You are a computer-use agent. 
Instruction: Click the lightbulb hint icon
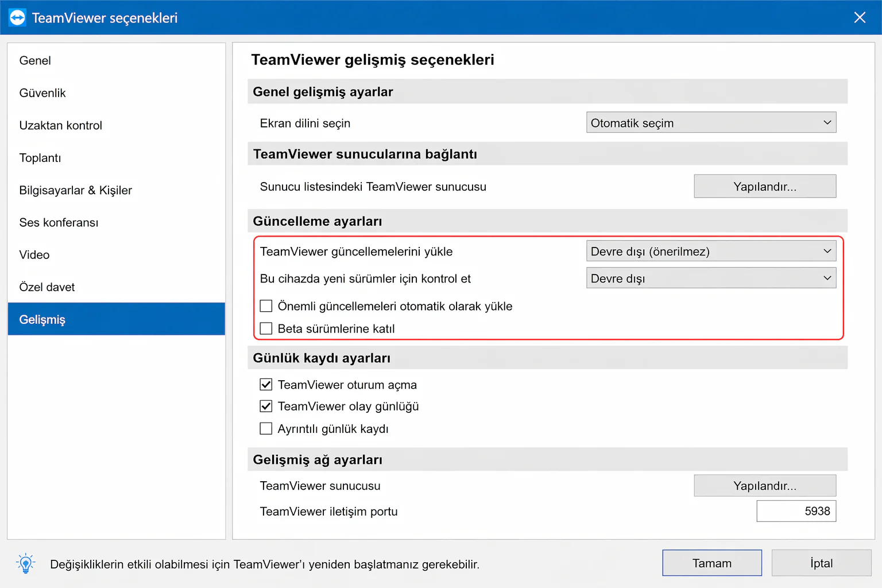point(26,564)
